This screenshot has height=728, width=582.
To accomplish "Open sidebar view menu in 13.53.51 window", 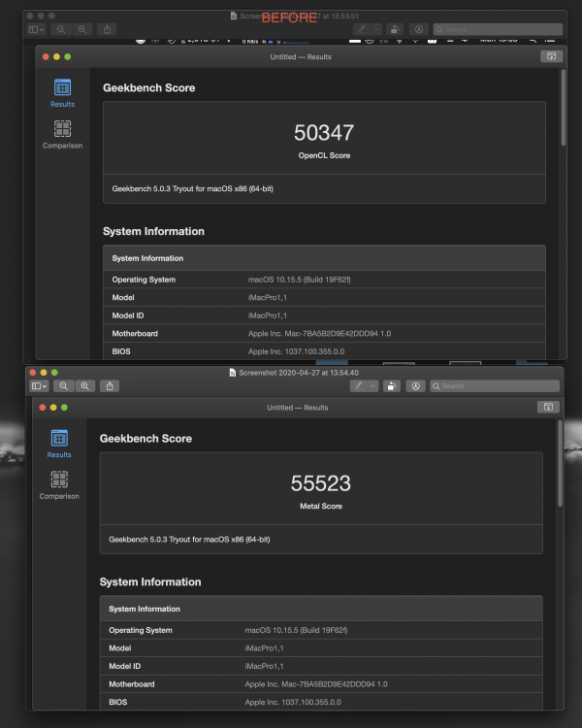I will pos(36,29).
